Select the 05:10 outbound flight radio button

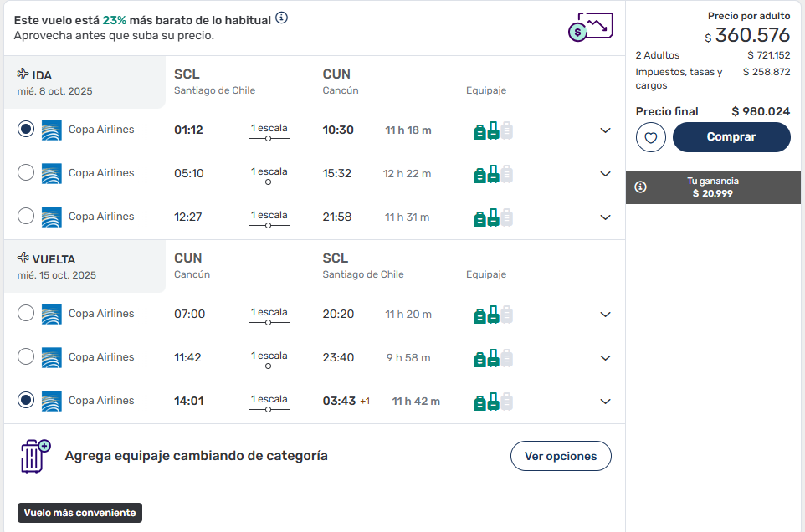tap(26, 172)
